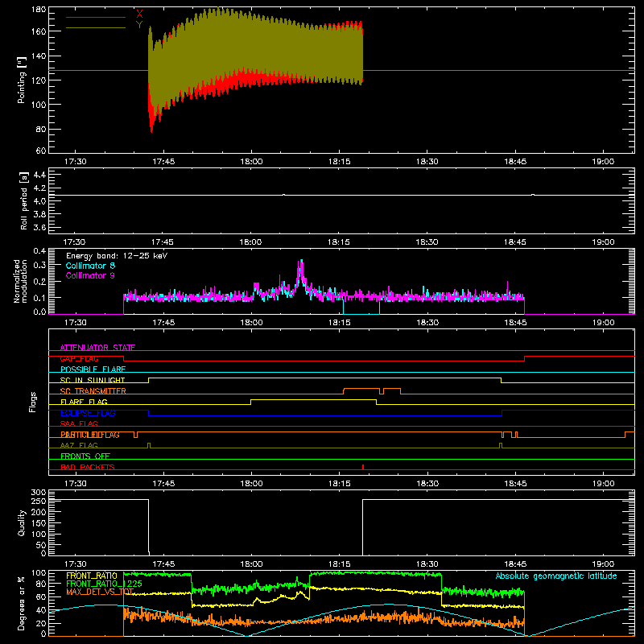Viewport: 644px width, 644px height.
Task: Click the 3.6 tick on Roll period axis
Action: (39, 228)
